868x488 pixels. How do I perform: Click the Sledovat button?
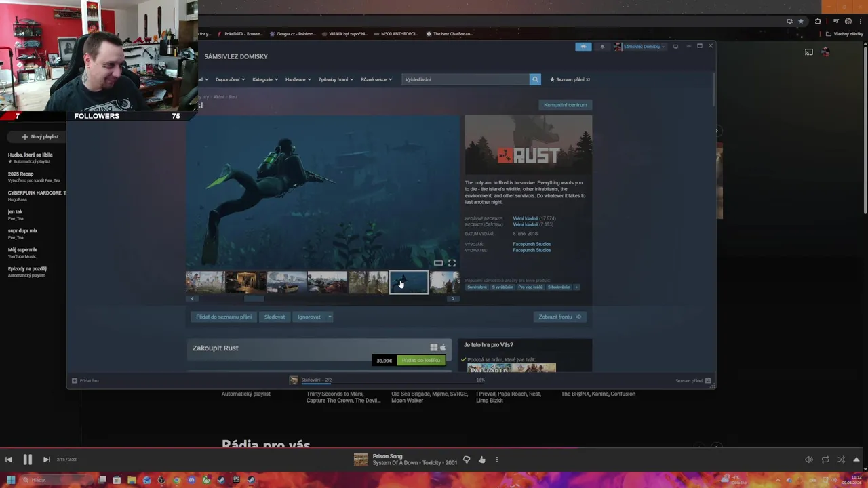(275, 317)
